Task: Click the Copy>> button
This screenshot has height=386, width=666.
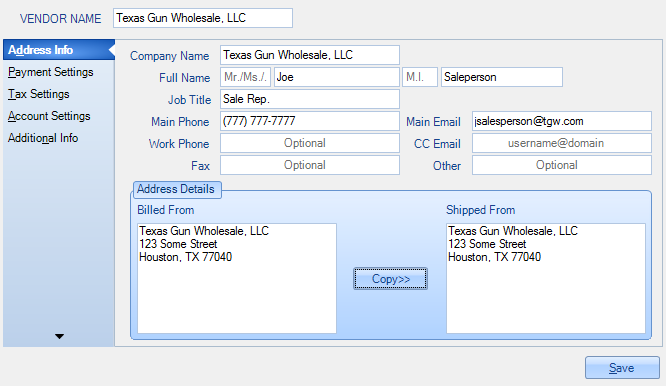Action: tap(390, 279)
